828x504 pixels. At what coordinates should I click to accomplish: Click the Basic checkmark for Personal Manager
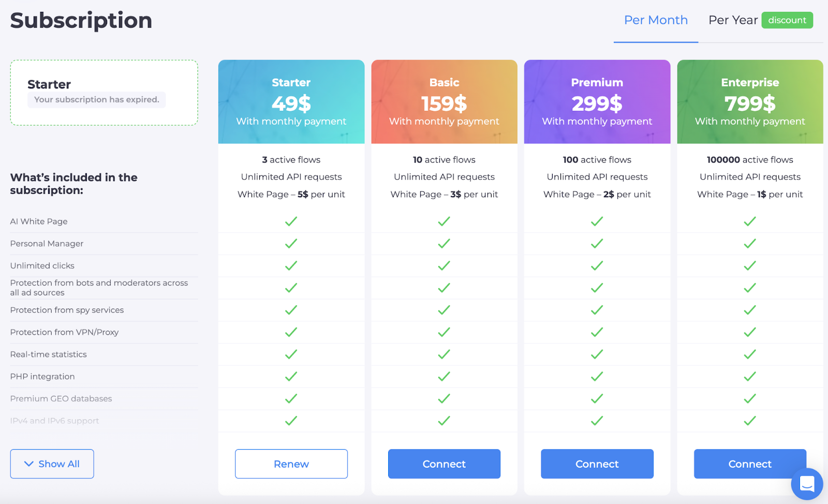pyautogui.click(x=444, y=244)
